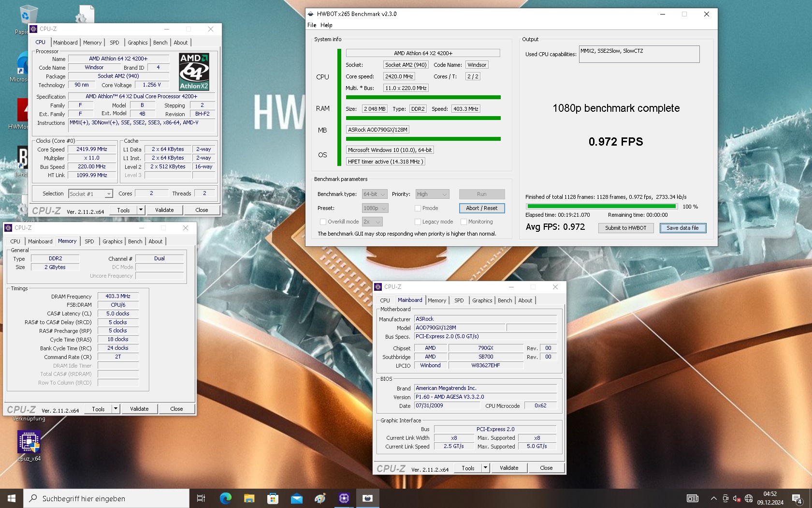The height and width of the screenshot is (508, 812).
Task: Click the BIOS version P1.60 field
Action: (x=486, y=397)
